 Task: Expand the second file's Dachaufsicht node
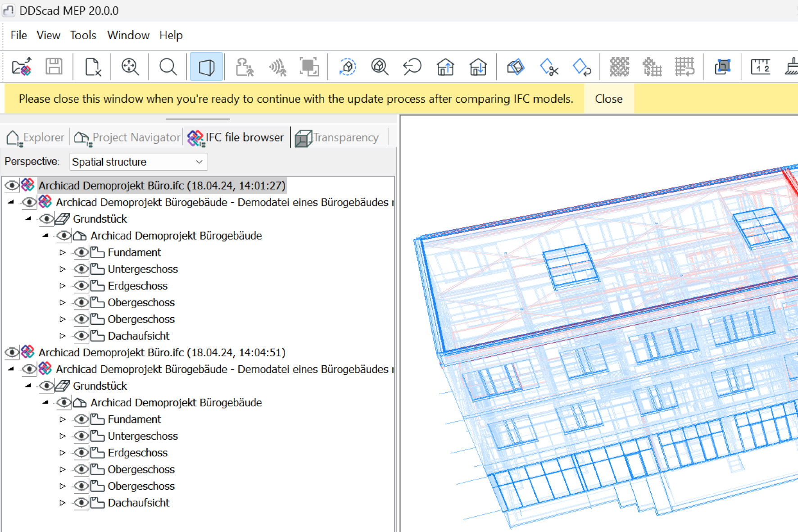63,503
